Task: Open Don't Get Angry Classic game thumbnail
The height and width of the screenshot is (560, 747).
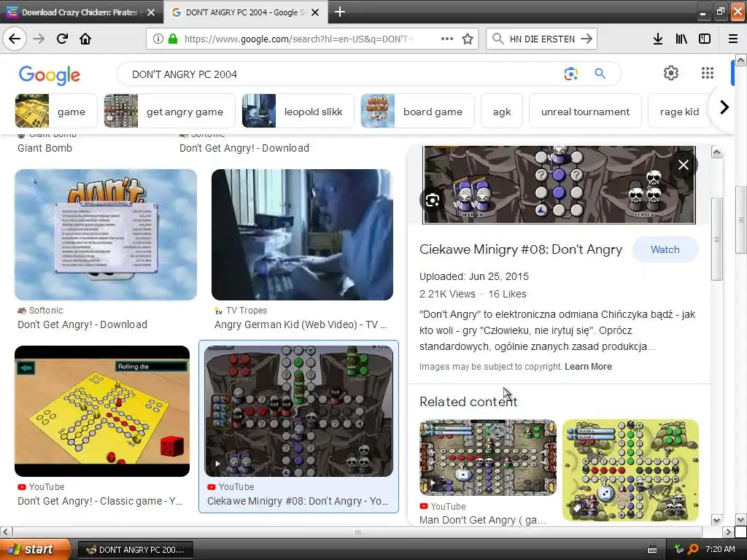Action: (102, 411)
